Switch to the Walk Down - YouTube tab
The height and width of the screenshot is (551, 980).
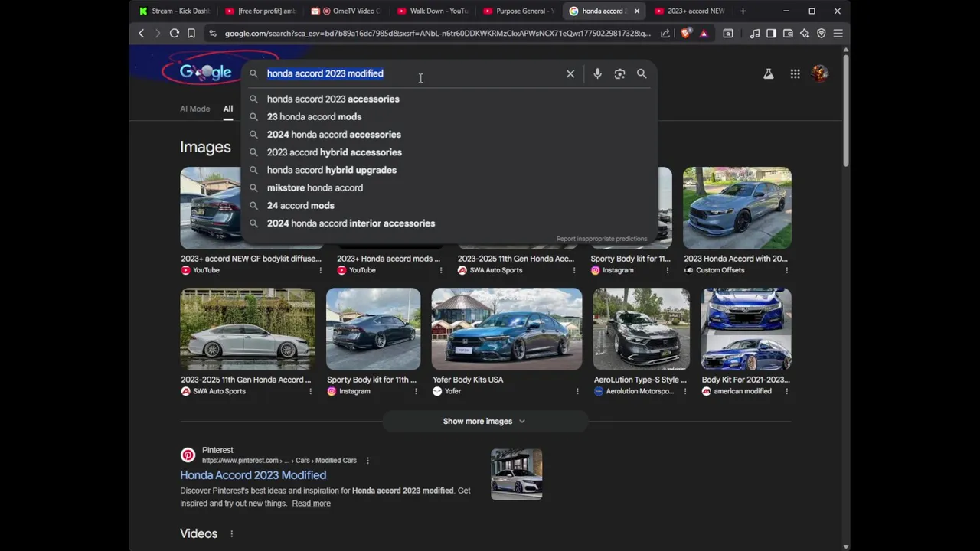433,11
